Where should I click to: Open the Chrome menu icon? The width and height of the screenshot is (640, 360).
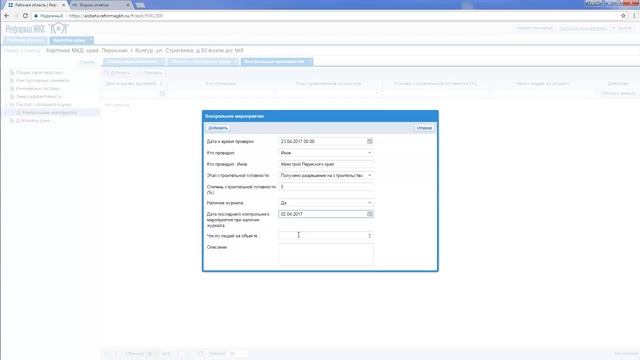coord(634,16)
